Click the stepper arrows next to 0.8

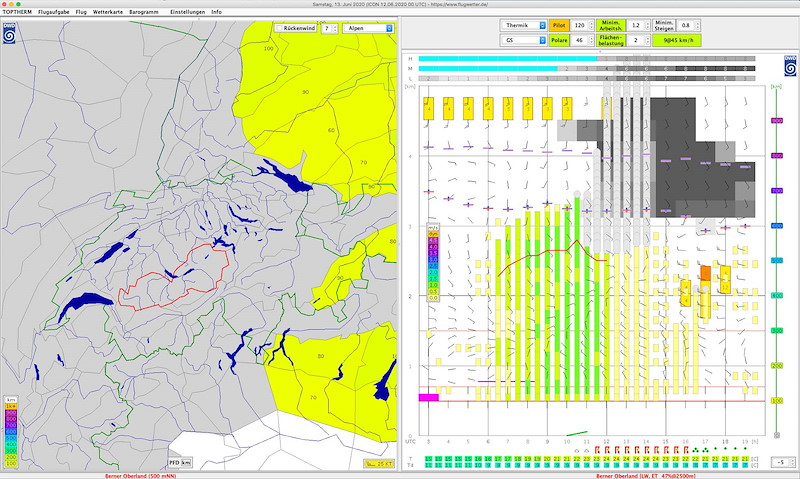tap(697, 25)
